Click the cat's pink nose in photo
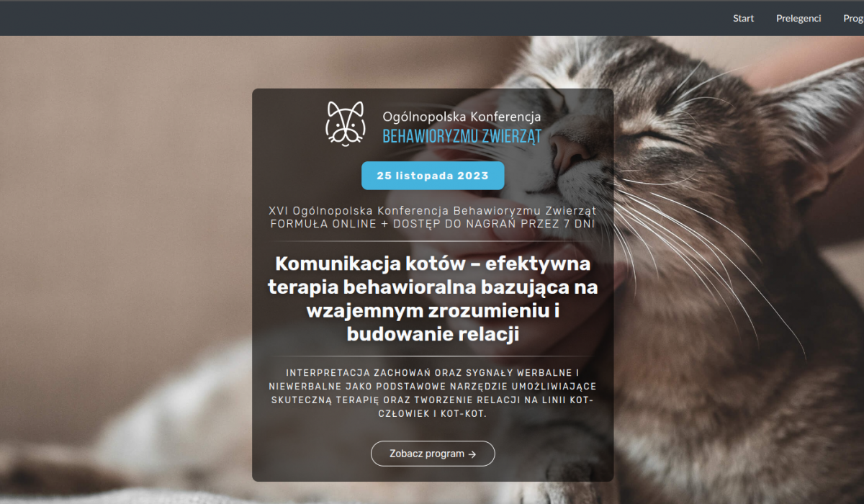864x504 pixels. point(572,153)
